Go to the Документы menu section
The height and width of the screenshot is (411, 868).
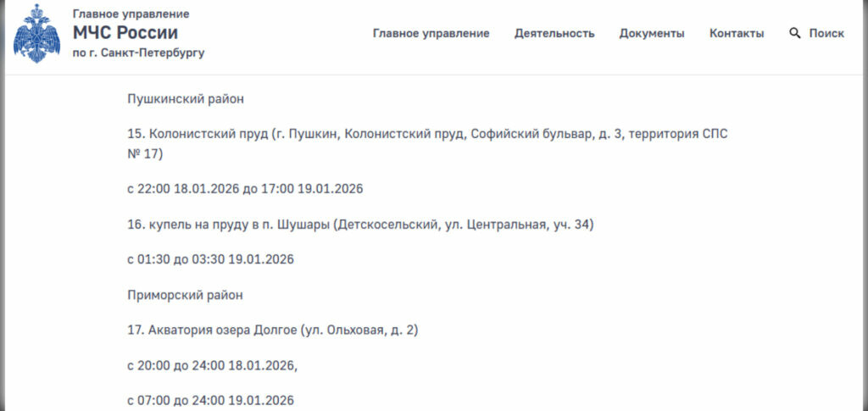point(652,34)
